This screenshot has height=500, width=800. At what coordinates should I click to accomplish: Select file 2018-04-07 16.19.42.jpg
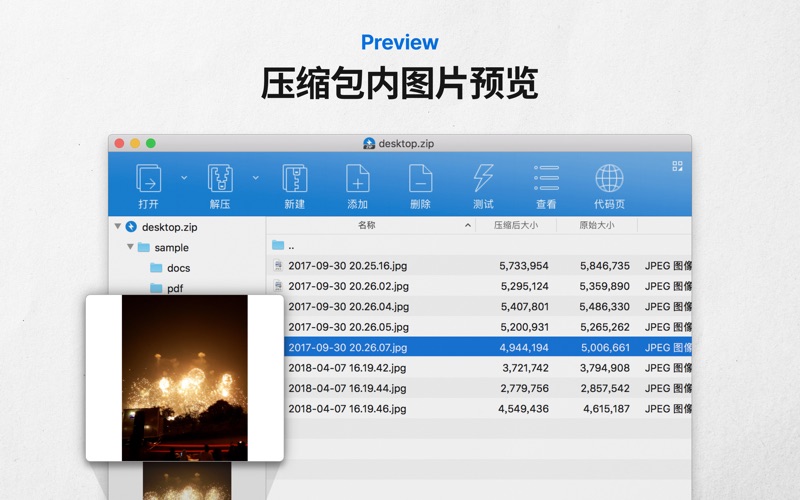pos(347,368)
